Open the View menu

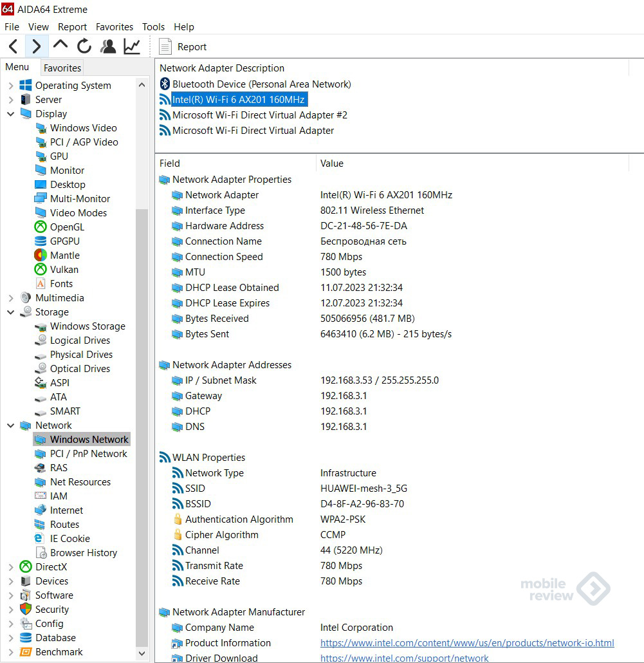[39, 26]
